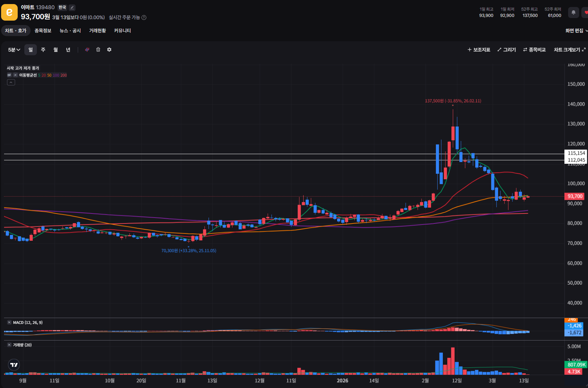588x388 pixels.
Task: Select the 일 daily timeframe
Action: point(31,50)
